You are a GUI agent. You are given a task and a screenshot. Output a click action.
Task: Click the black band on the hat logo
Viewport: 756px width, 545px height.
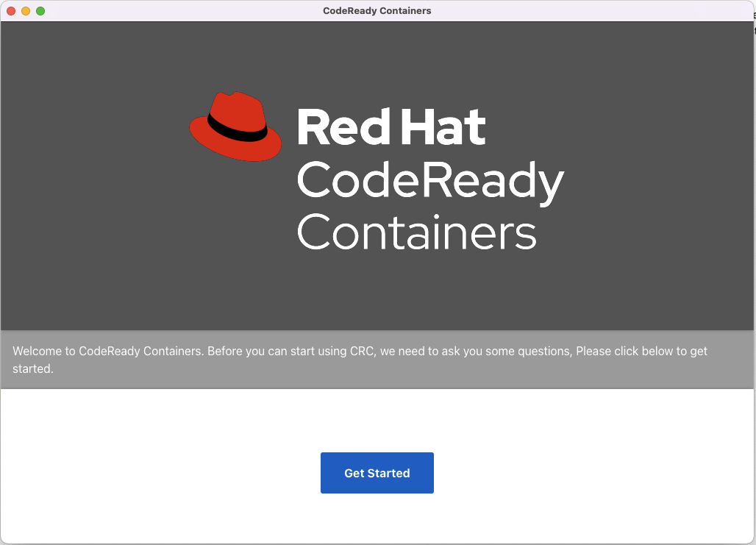pyautogui.click(x=236, y=129)
